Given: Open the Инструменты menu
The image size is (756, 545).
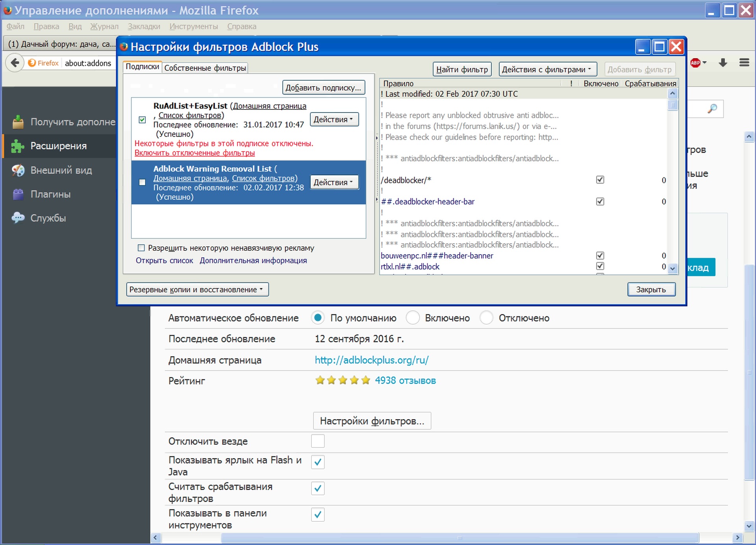Looking at the screenshot, I should [193, 26].
